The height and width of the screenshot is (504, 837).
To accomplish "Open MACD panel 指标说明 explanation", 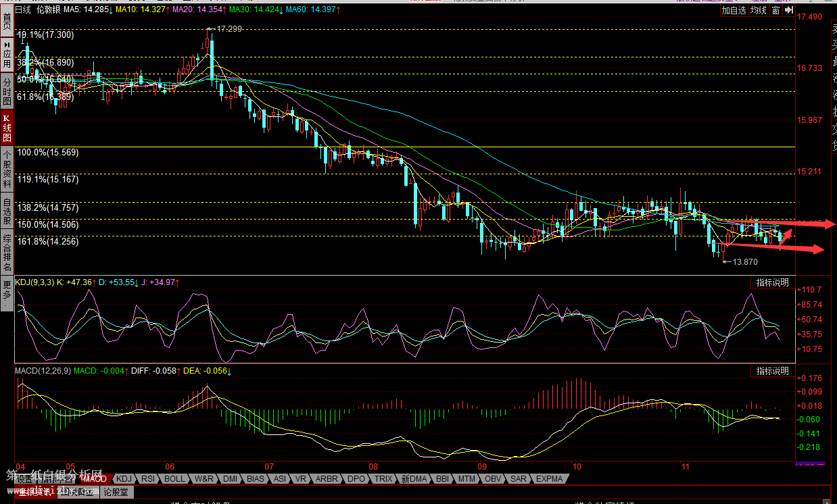I will [x=772, y=371].
